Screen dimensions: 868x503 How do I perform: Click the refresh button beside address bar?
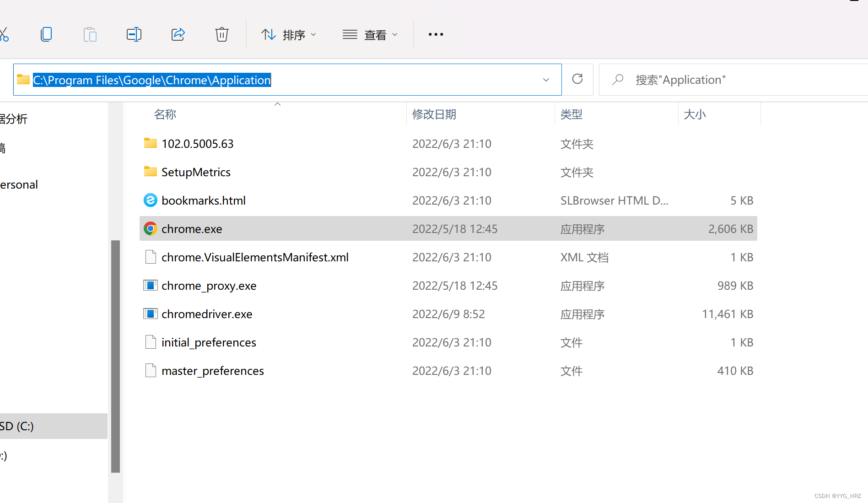click(x=577, y=79)
